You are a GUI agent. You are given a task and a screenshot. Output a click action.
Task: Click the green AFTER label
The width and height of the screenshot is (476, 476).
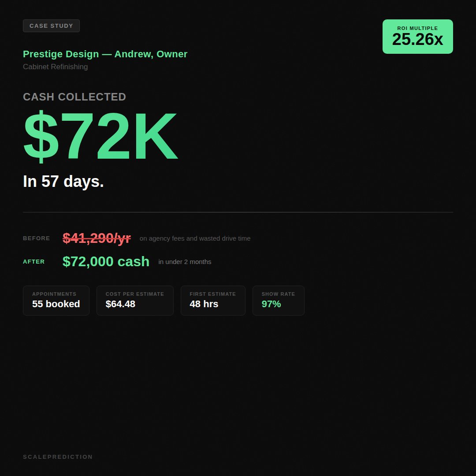click(x=34, y=262)
